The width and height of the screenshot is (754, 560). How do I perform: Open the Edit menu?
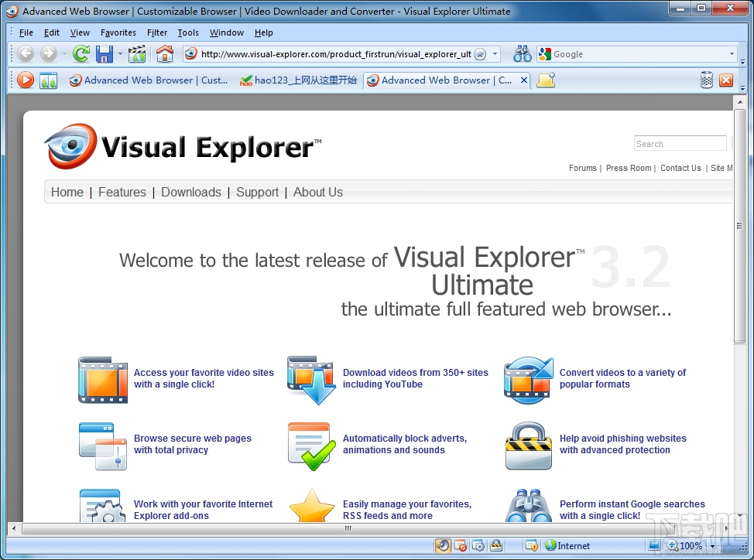coord(51,32)
